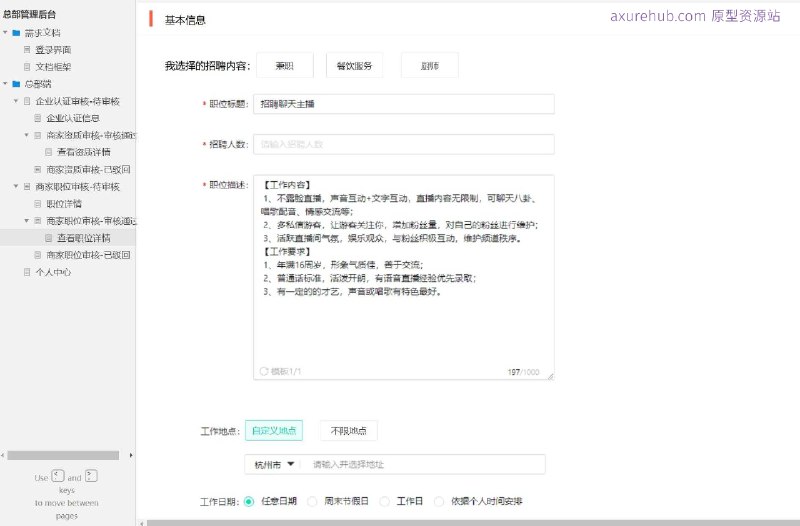This screenshot has width=800, height=526.
Task: Click the page icon beside 企业认证审核-待审核
Action: [27, 101]
